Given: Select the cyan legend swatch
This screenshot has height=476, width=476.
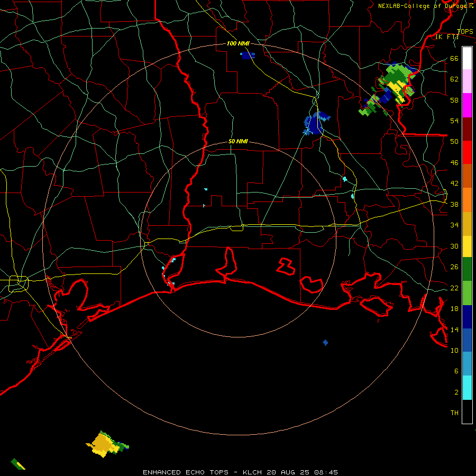Looking at the screenshot, I should pos(467,388).
